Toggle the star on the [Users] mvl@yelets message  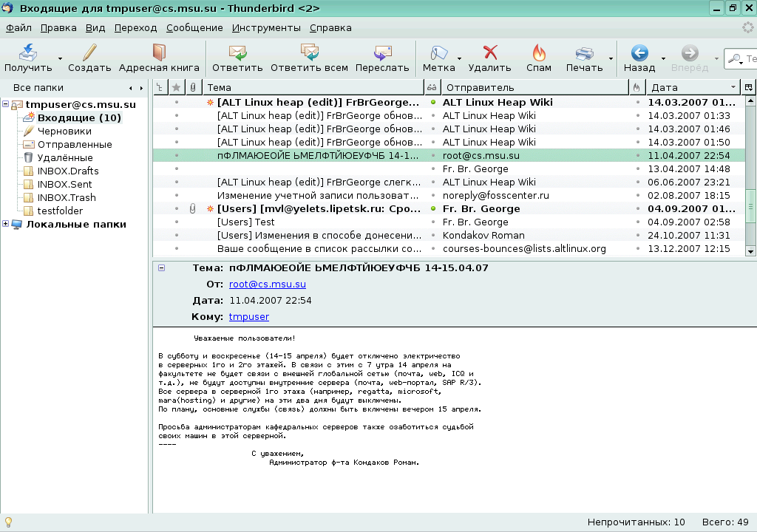click(x=176, y=208)
